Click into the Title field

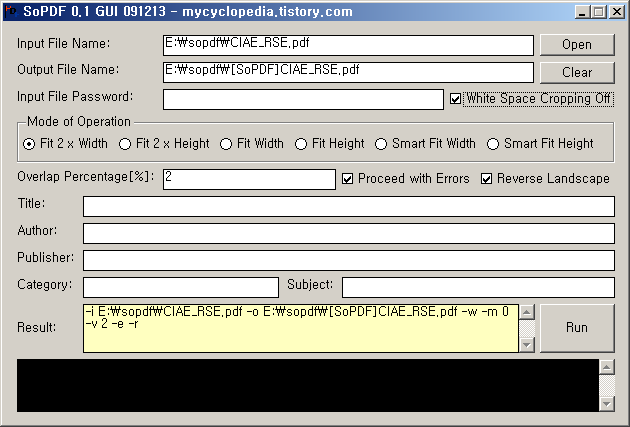tap(349, 206)
